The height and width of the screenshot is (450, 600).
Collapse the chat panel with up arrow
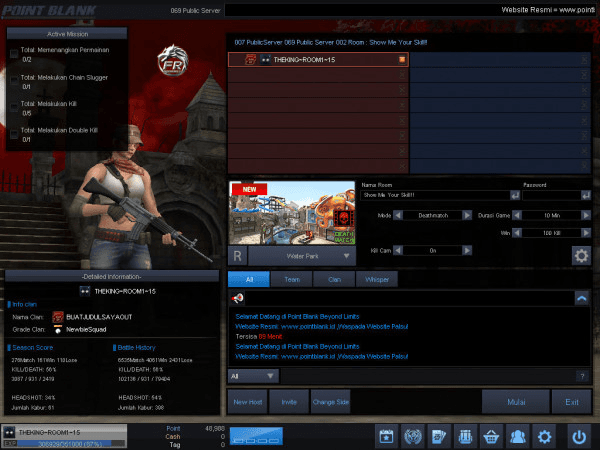click(x=581, y=298)
